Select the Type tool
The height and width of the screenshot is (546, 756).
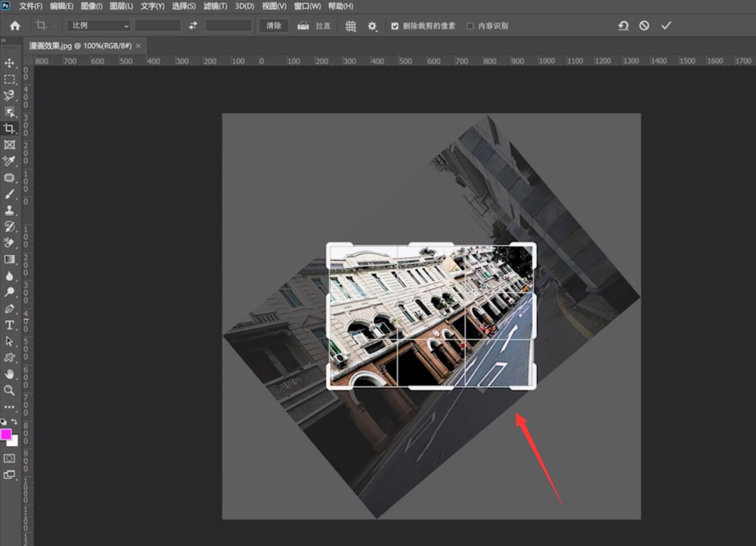point(9,325)
